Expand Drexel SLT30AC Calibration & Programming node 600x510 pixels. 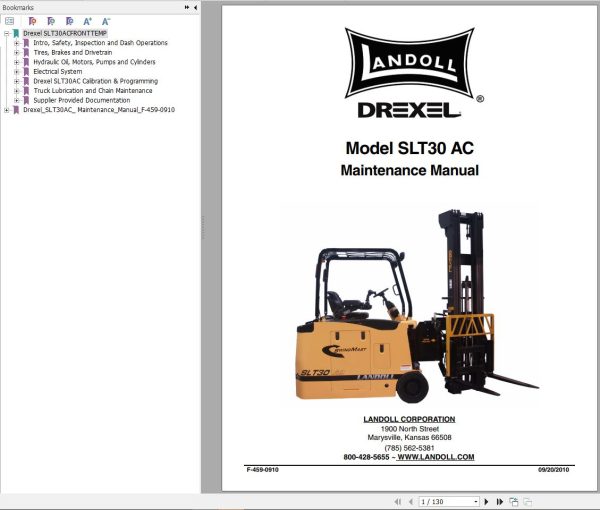pos(16,81)
